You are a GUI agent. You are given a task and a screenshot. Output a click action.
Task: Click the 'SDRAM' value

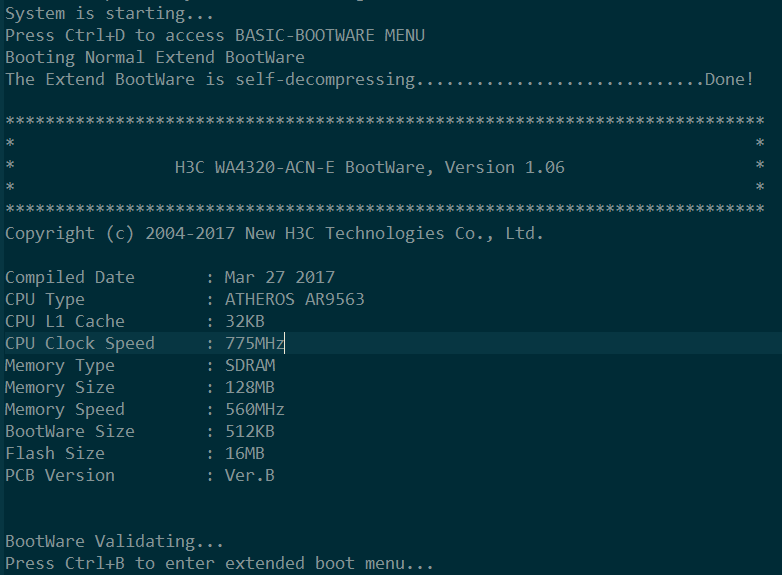click(x=250, y=365)
